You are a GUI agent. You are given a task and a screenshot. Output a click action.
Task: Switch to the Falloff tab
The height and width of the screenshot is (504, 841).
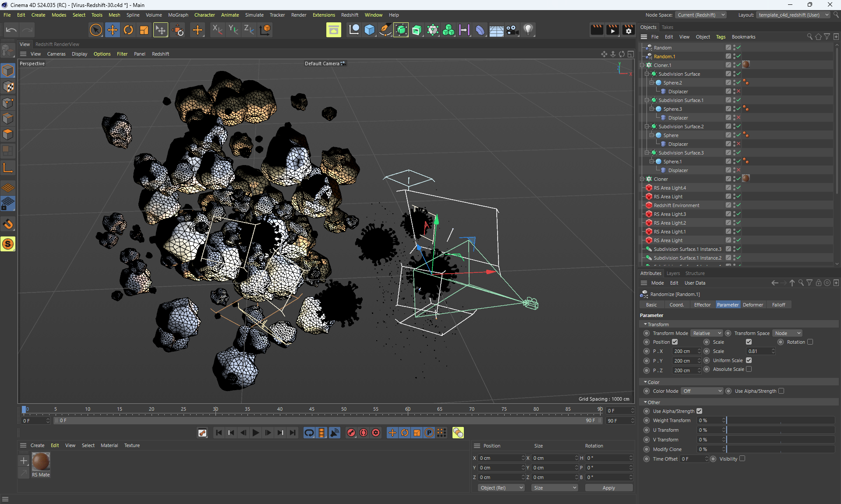(x=778, y=305)
